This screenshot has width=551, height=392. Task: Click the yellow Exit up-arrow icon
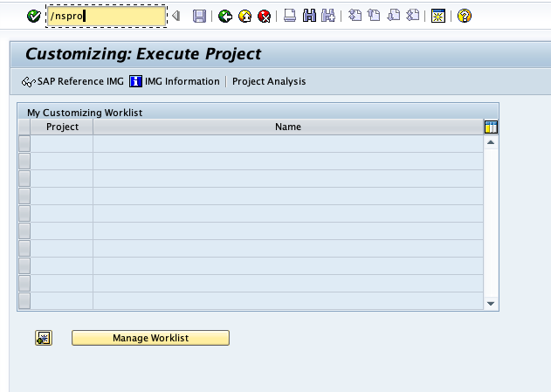tap(245, 16)
